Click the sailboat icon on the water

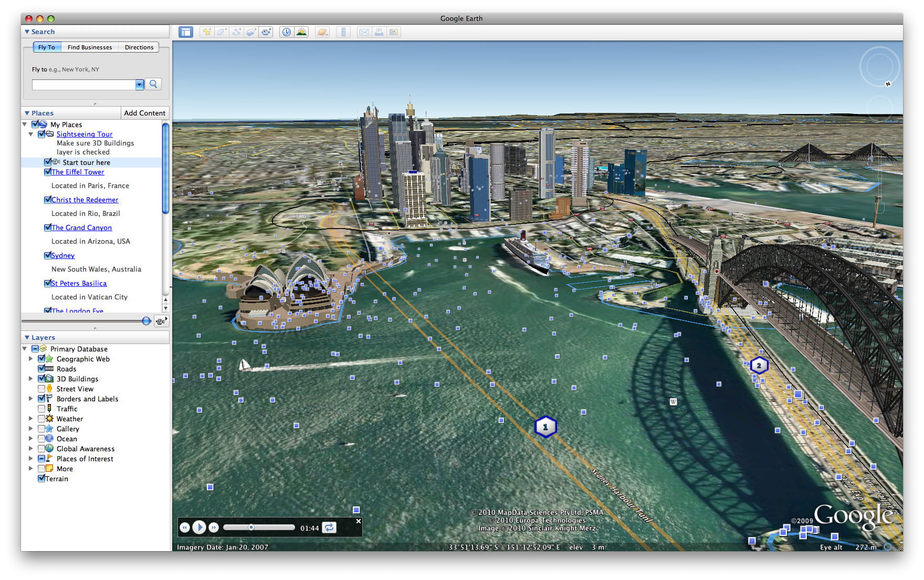click(x=245, y=365)
